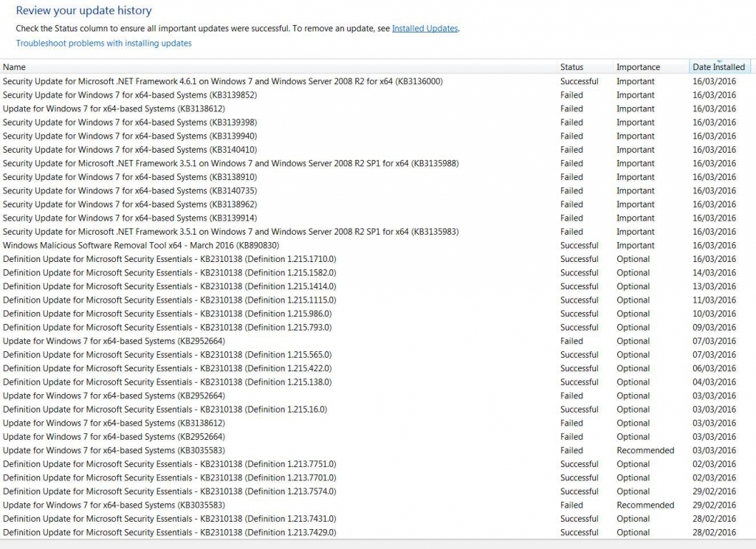Click Troubleshoot problems with installing updates

pos(103,44)
